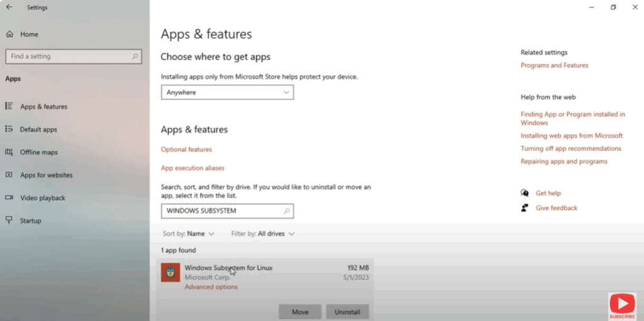Open App execution aliases link
The height and width of the screenshot is (321, 644).
pyautogui.click(x=192, y=168)
